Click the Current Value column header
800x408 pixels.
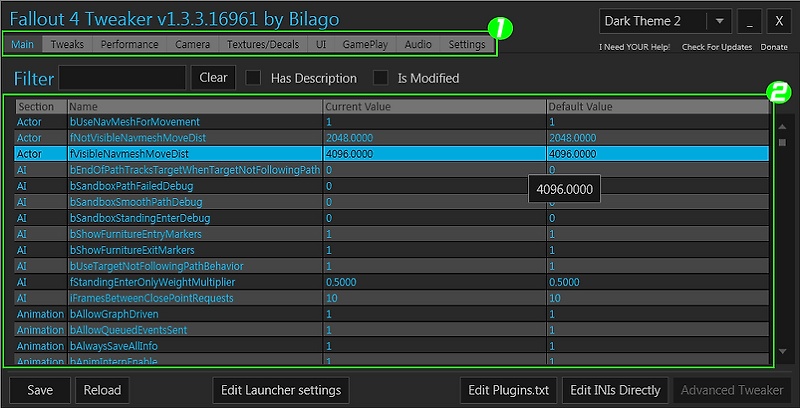434,107
